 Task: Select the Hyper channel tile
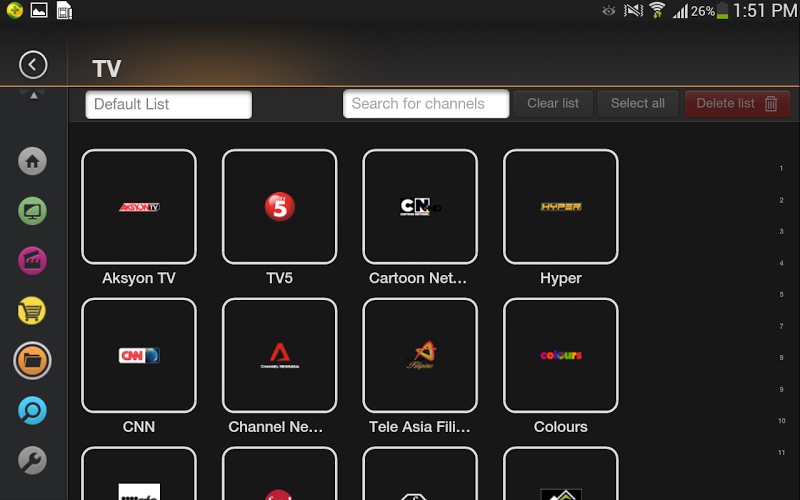561,207
